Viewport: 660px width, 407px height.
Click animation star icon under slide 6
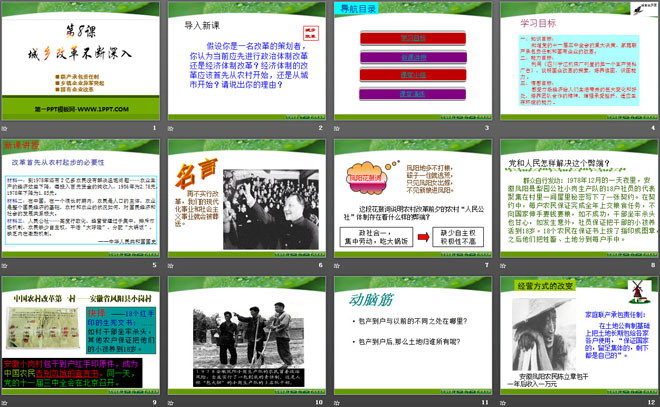(x=171, y=266)
